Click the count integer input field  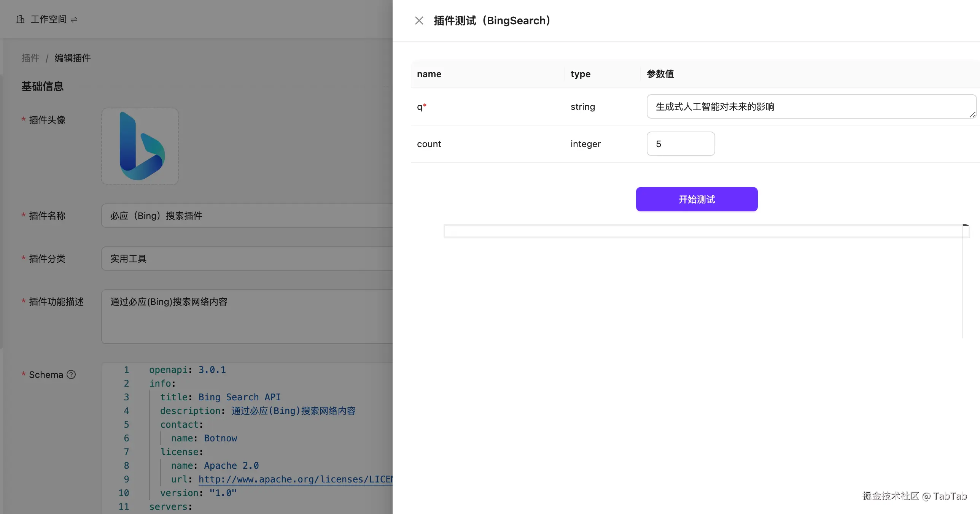pos(681,144)
